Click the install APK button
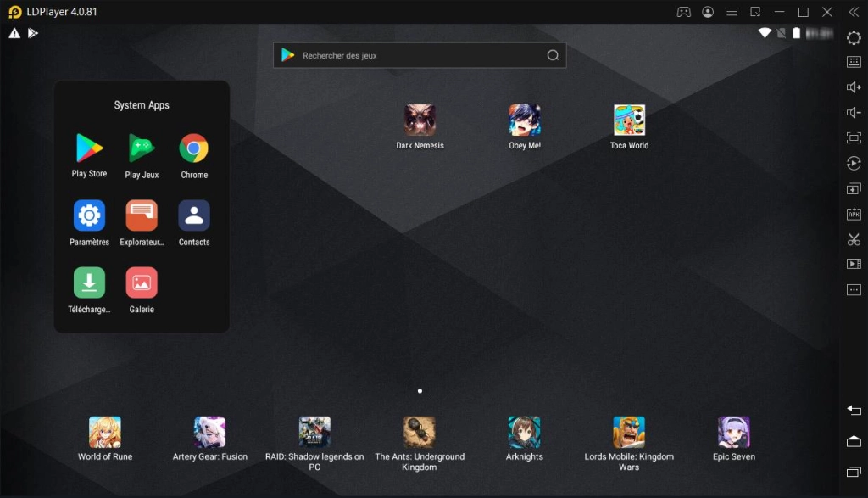This screenshot has width=868, height=498. 854,214
